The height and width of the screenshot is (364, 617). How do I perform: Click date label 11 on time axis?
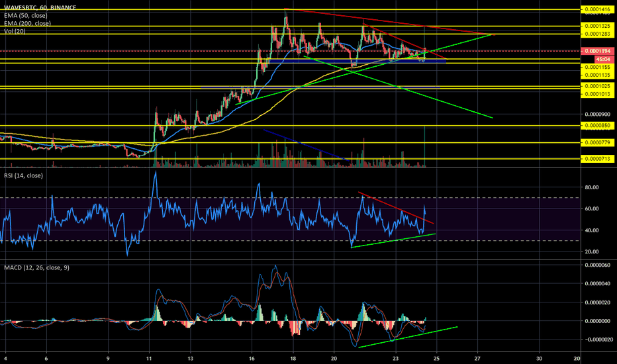pyautogui.click(x=149, y=359)
